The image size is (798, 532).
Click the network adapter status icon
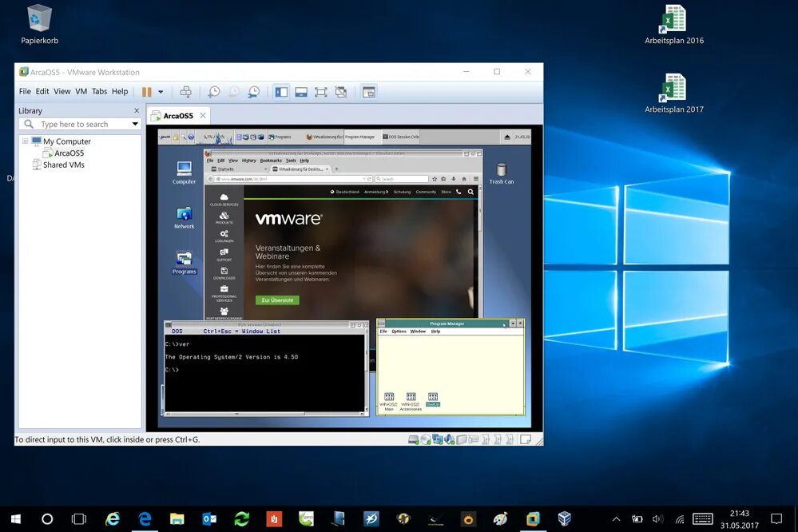(x=437, y=439)
